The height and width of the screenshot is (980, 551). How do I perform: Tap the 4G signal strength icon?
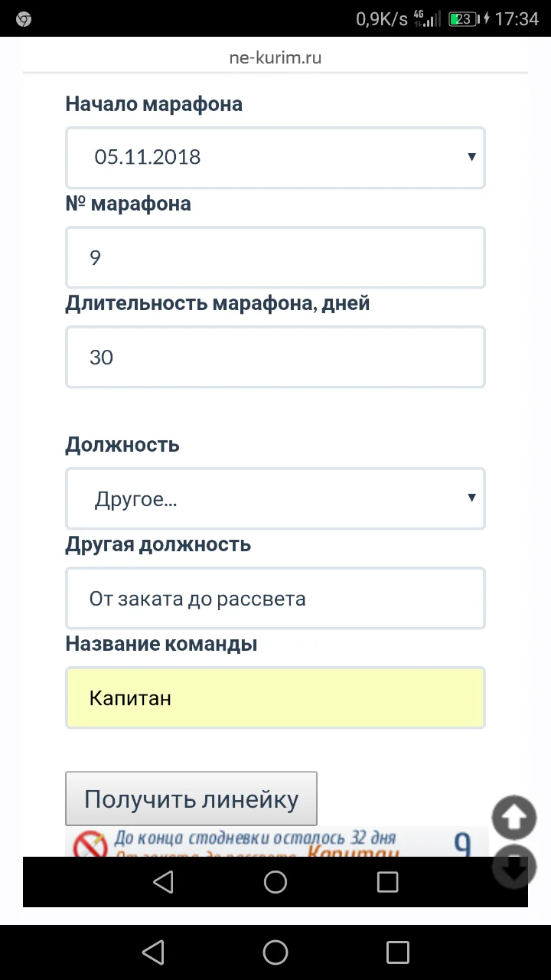[427, 19]
